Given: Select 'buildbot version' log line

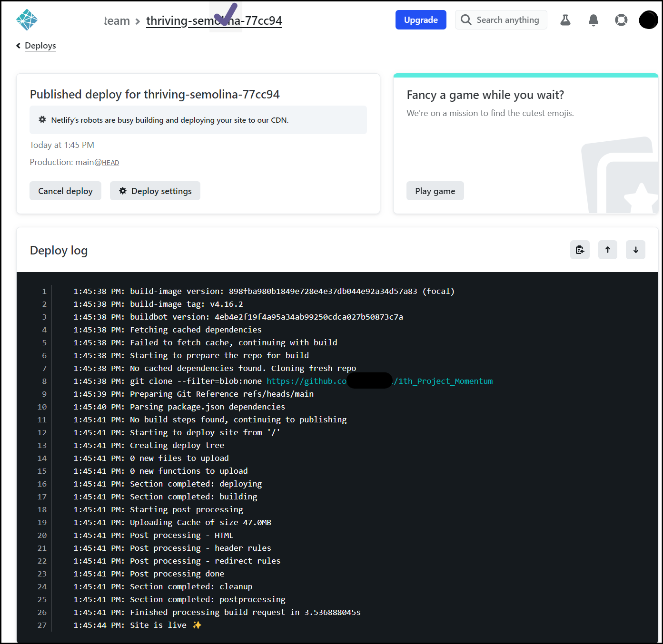Looking at the screenshot, I should coord(238,317).
